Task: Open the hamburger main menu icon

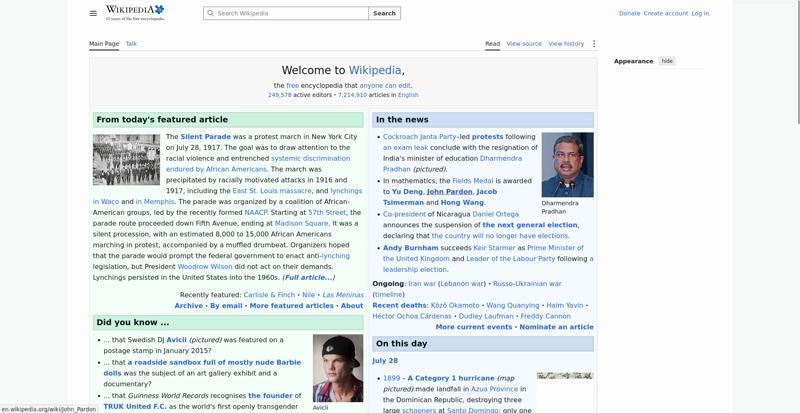Action: pyautogui.click(x=93, y=13)
